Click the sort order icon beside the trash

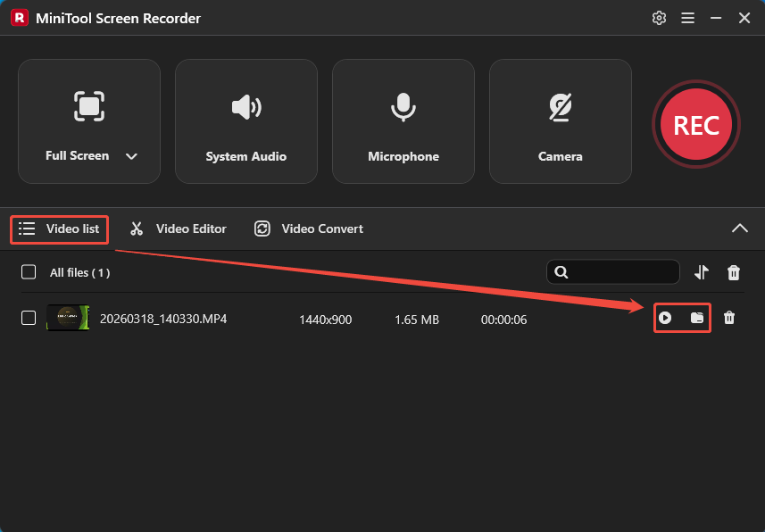tap(702, 272)
